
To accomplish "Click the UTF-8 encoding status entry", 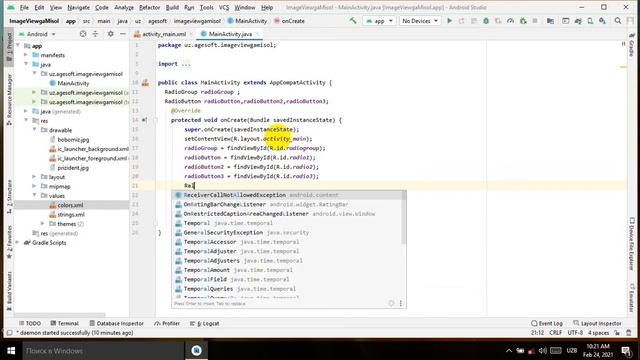I will [575, 333].
